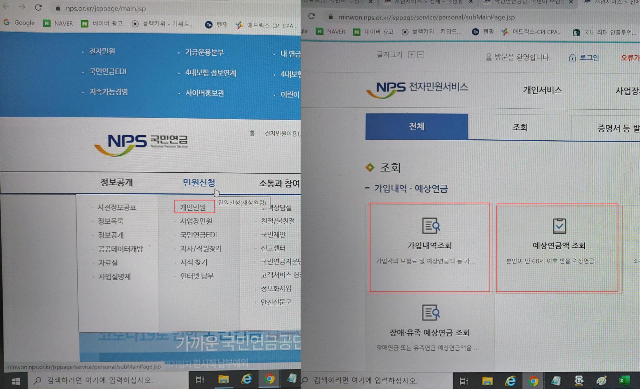Screen dimensions: 640x389
Task: Click the NPS 전자민원서비스 logo
Action: 417,89
